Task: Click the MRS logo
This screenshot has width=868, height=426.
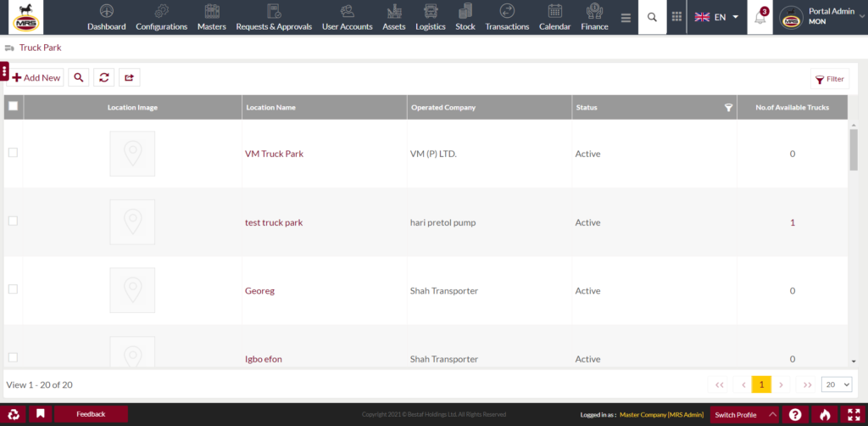Action: click(25, 17)
